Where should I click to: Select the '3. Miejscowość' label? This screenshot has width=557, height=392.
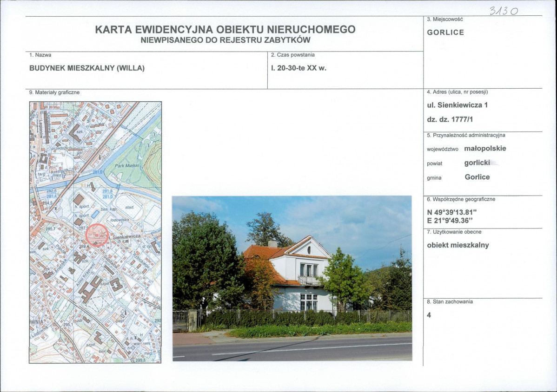(445, 20)
